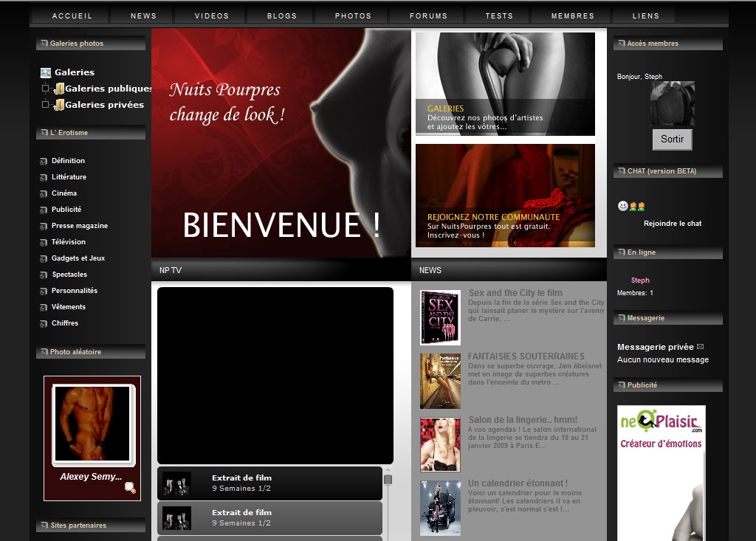This screenshot has width=756, height=541.
Task: Click the Photo aléatoire header icon
Action: 44,351
